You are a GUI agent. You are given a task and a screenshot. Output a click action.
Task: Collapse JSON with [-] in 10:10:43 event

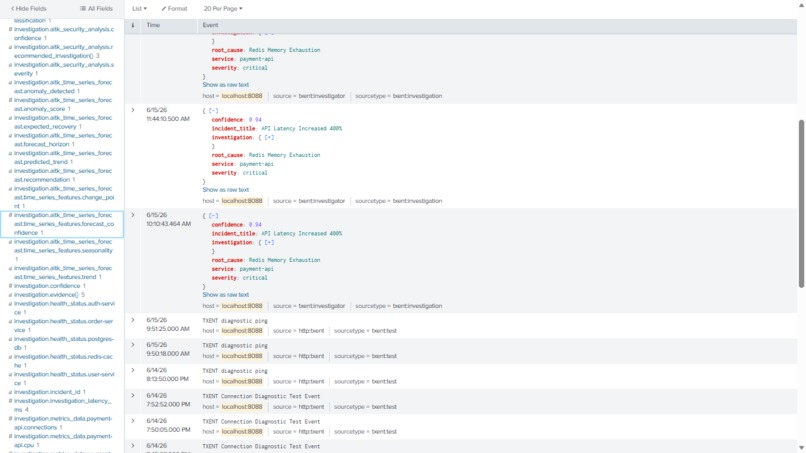[213, 215]
